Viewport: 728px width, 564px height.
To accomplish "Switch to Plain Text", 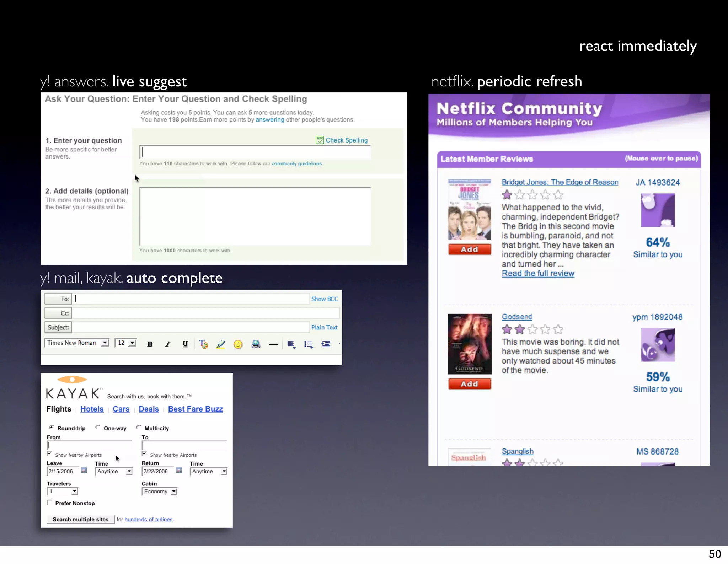I will tap(324, 327).
